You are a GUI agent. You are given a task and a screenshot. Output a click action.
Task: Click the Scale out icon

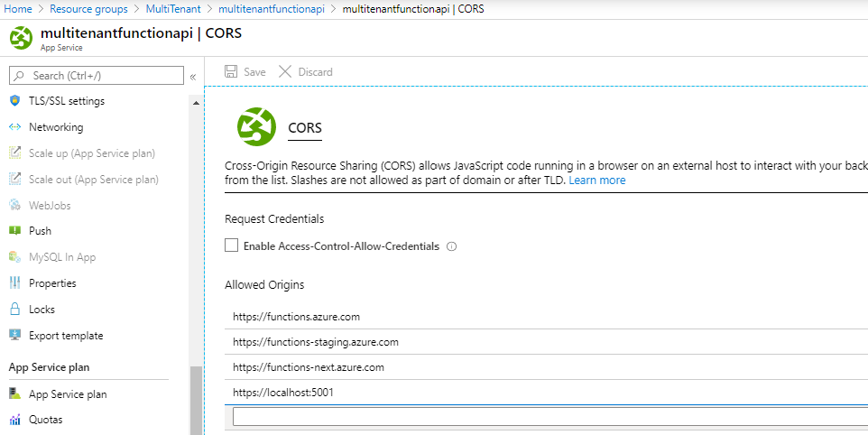pos(15,179)
